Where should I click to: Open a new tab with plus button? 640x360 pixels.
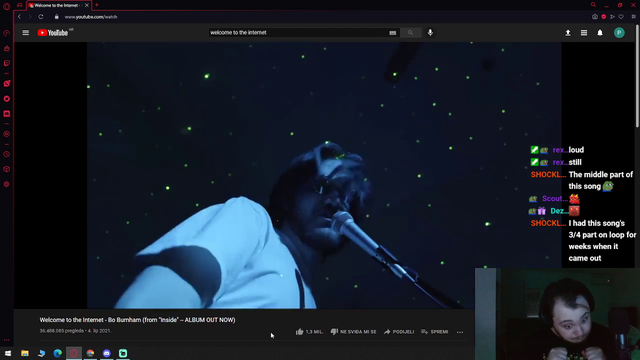[x=97, y=5]
